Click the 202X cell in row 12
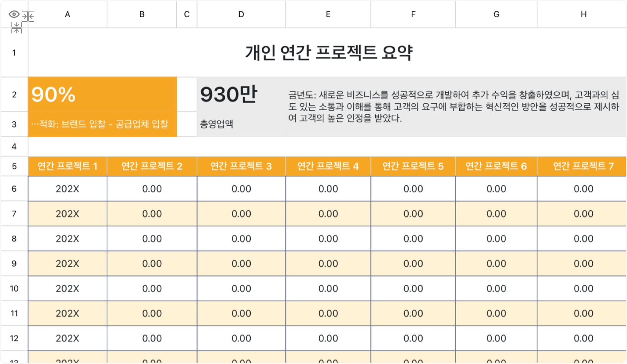The image size is (627, 364). pyautogui.click(x=67, y=338)
